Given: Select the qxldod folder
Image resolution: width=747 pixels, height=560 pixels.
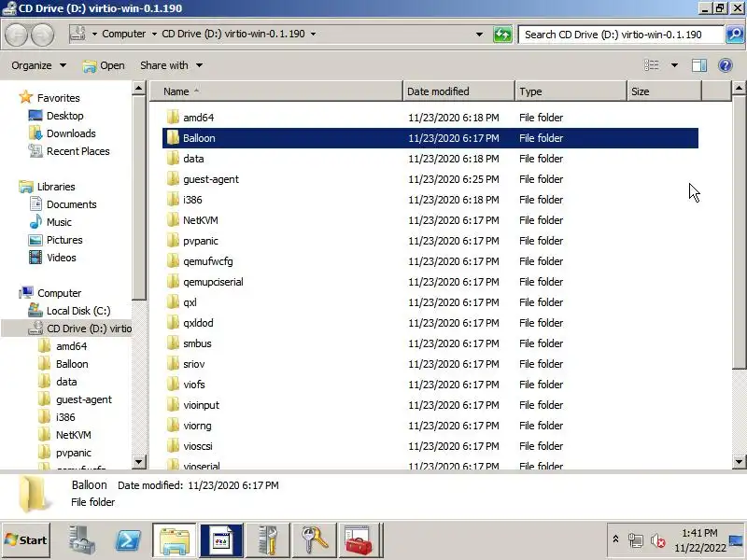Looking at the screenshot, I should (x=430, y=323).
